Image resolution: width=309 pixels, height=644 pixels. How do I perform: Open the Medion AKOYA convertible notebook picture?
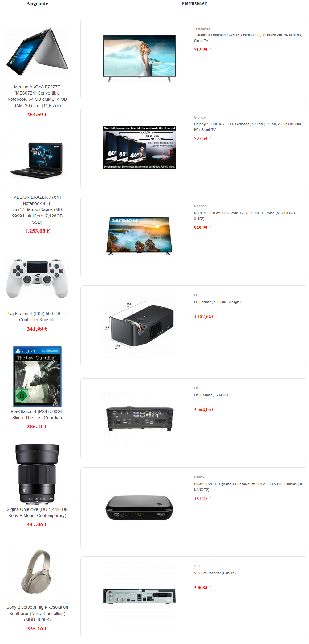pyautogui.click(x=37, y=52)
